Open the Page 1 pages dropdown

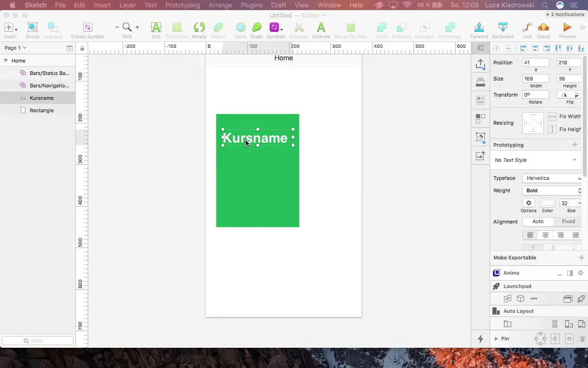click(16, 48)
